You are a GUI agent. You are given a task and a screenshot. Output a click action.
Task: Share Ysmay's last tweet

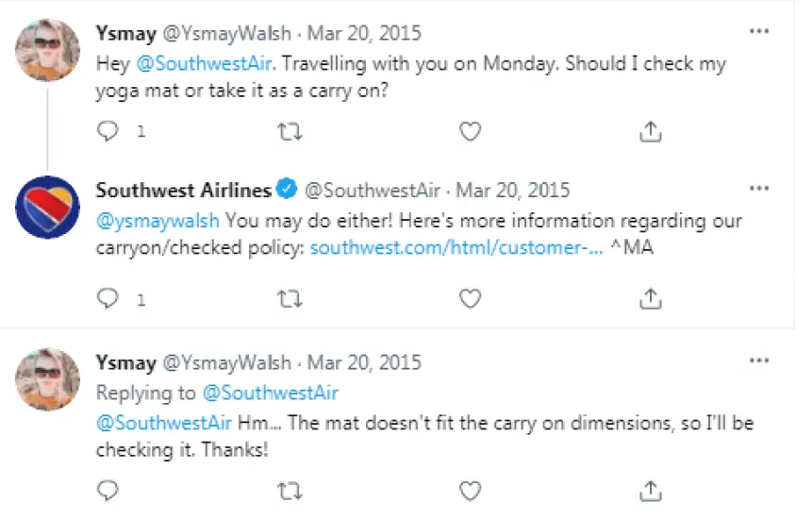(651, 491)
